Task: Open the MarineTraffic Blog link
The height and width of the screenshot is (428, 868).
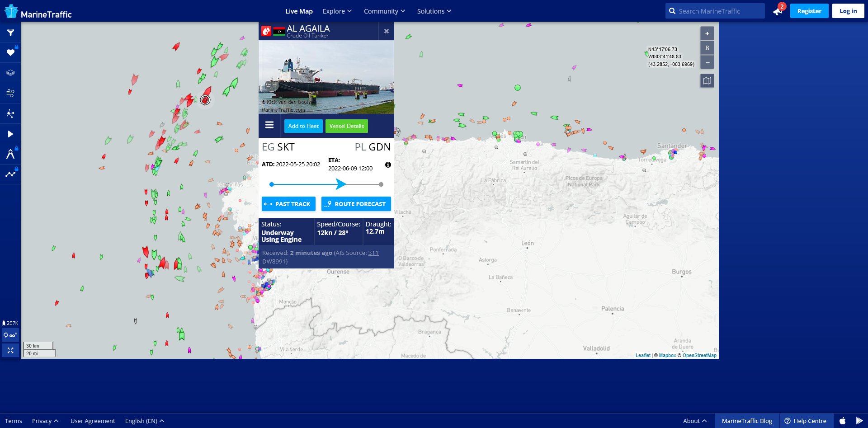Action: (x=747, y=421)
